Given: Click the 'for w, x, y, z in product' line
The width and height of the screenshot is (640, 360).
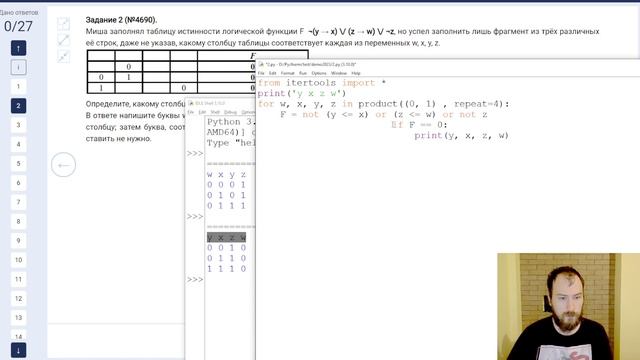Looking at the screenshot, I should (384, 104).
